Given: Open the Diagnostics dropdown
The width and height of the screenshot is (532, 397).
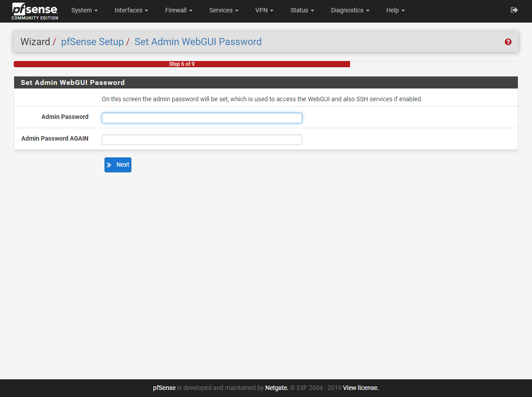Looking at the screenshot, I should 350,10.
